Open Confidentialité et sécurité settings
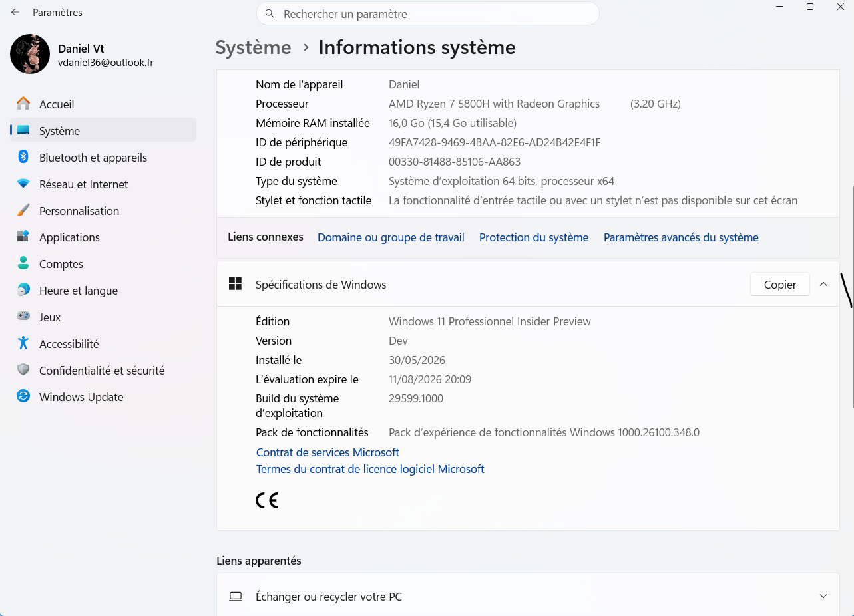The height and width of the screenshot is (616, 854). coord(103,370)
